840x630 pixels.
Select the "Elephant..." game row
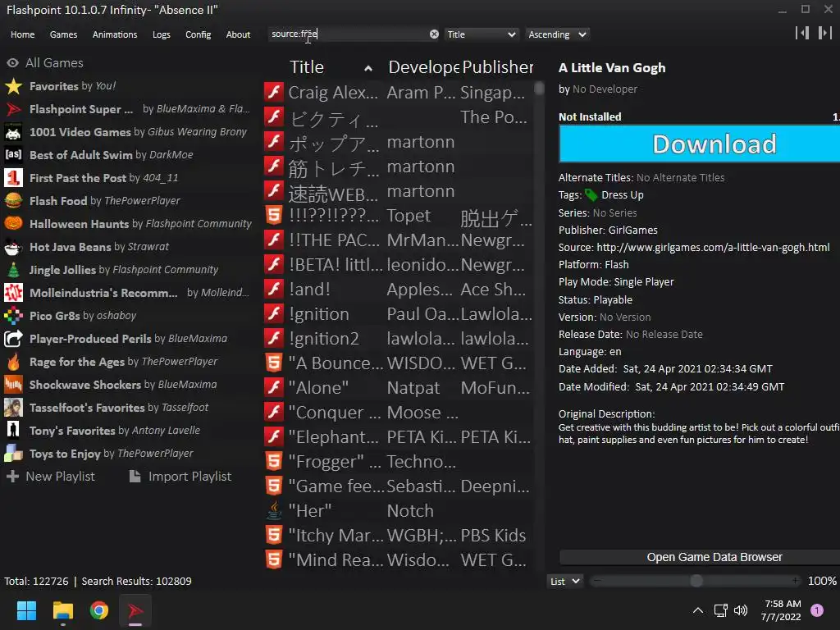[399, 437]
